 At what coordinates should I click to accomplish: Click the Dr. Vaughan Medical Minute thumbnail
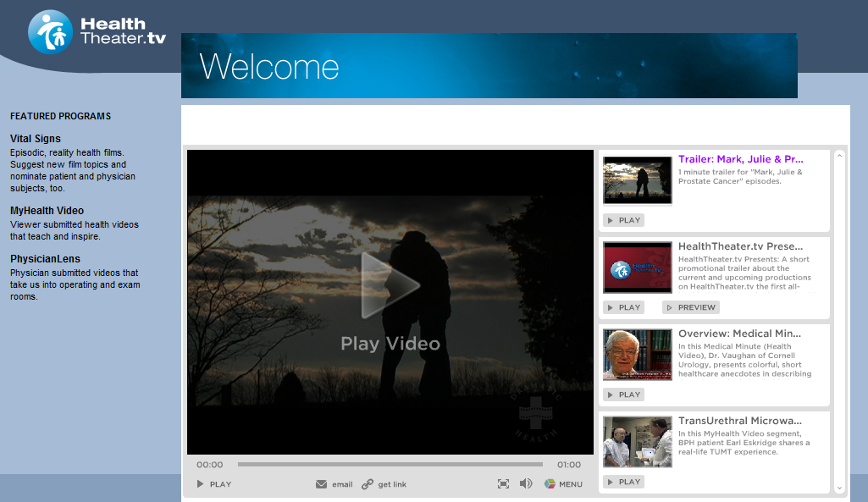click(x=637, y=355)
